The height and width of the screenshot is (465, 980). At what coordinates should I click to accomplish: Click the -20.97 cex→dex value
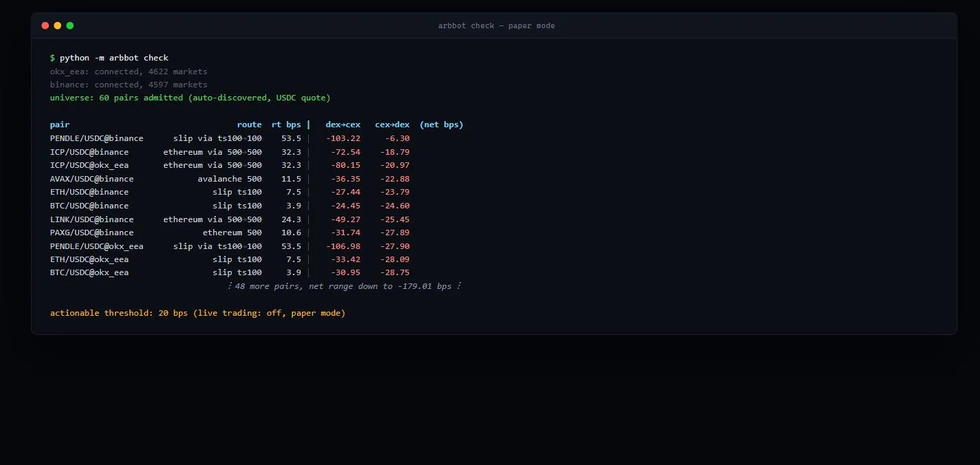pos(395,165)
